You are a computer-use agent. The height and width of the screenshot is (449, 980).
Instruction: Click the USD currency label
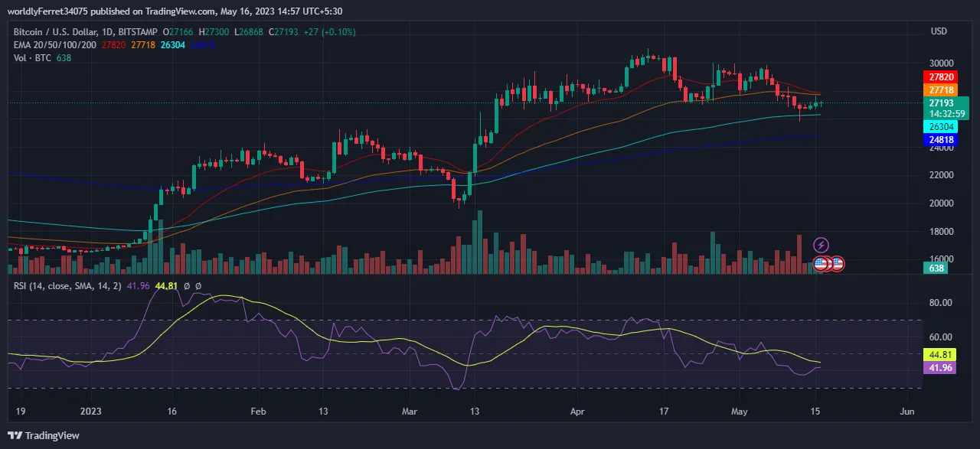click(x=939, y=31)
